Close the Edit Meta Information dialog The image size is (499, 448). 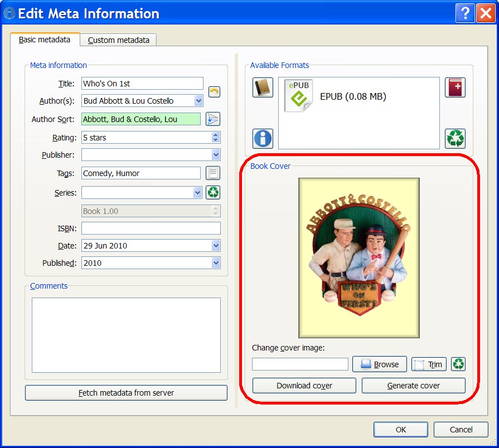point(485,13)
